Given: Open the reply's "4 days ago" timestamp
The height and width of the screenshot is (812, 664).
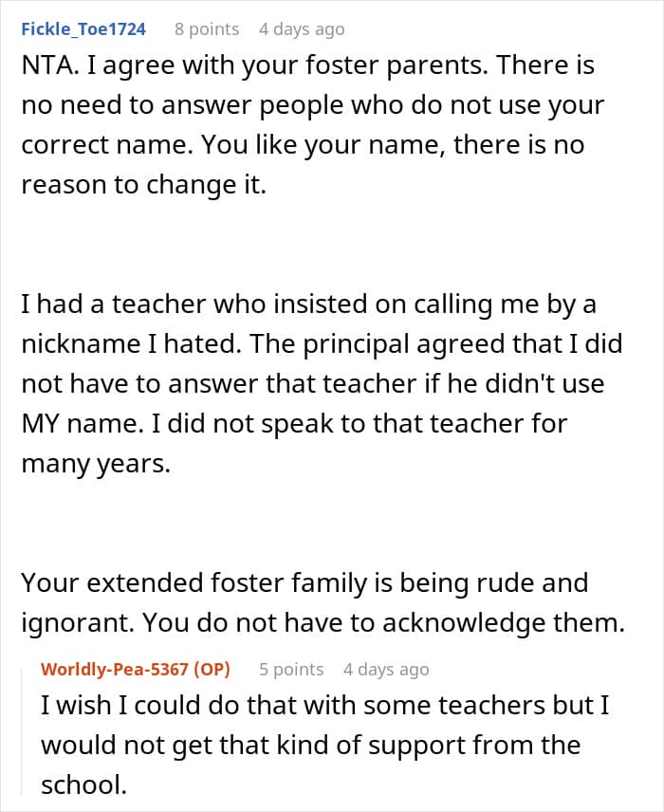Looking at the screenshot, I should pos(386,670).
